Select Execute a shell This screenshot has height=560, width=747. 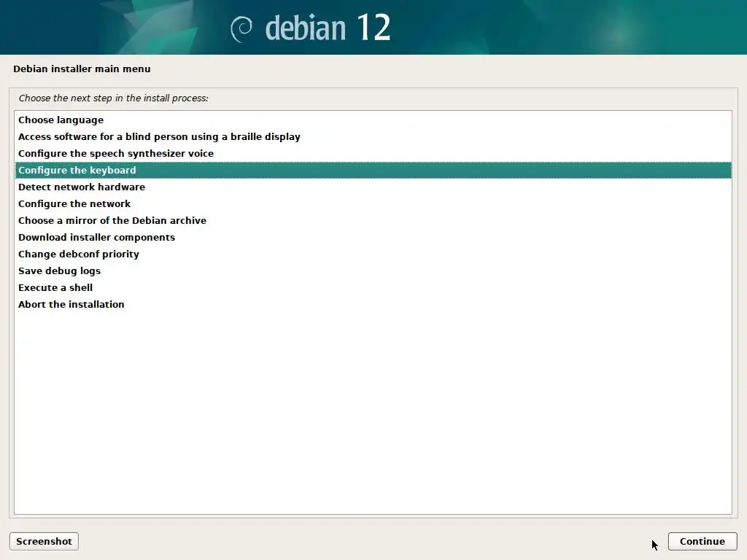(x=373, y=287)
